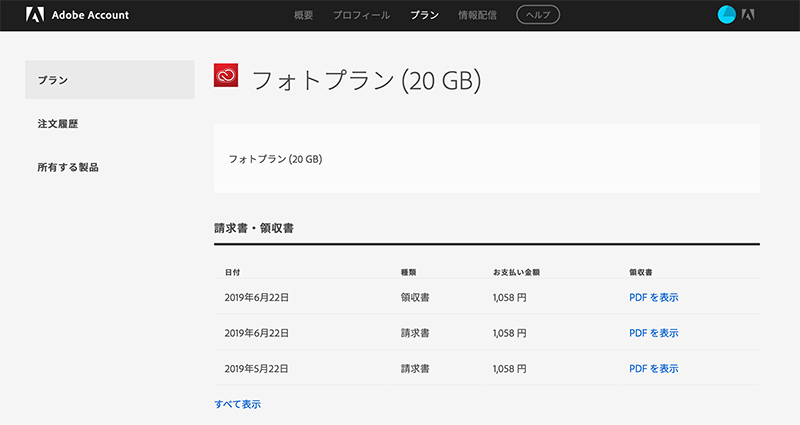Screen dimensions: 800x425
Task: Click the フォトプラン (20 GB) page heading
Action: pyautogui.click(x=366, y=82)
